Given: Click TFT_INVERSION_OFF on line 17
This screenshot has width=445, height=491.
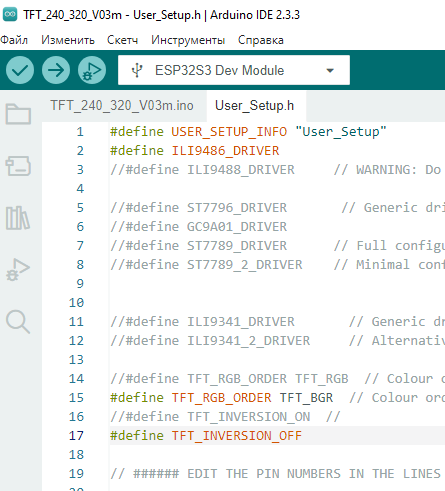Looking at the screenshot, I should click(237, 436).
